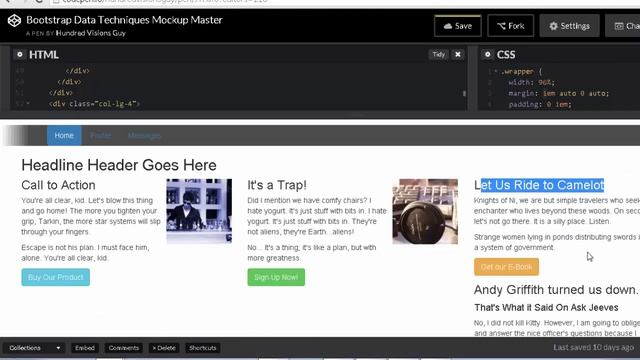Open the CSS editor settings gear

pos(487,54)
